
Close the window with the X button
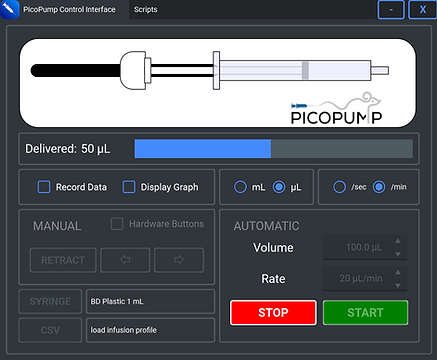(x=422, y=9)
